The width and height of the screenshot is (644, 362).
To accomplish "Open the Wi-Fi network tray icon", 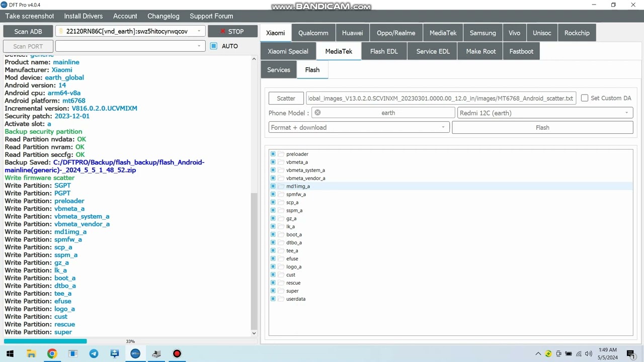I will (x=579, y=353).
